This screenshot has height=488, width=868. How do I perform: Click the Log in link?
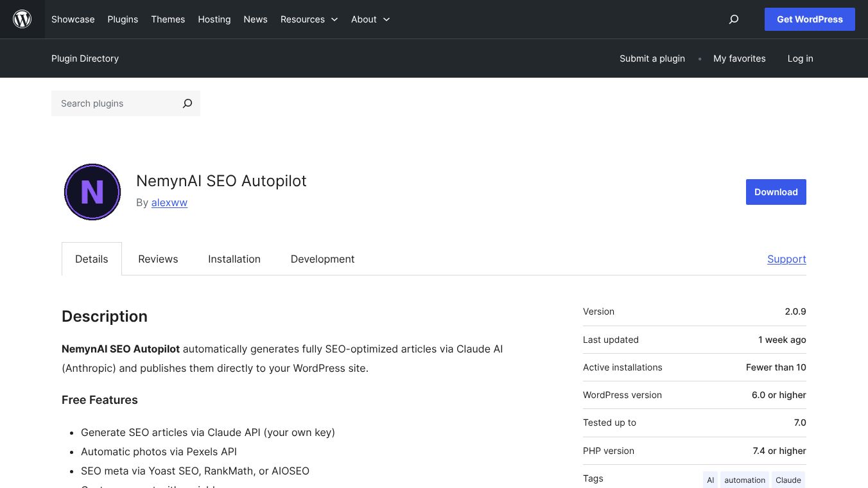tap(801, 58)
